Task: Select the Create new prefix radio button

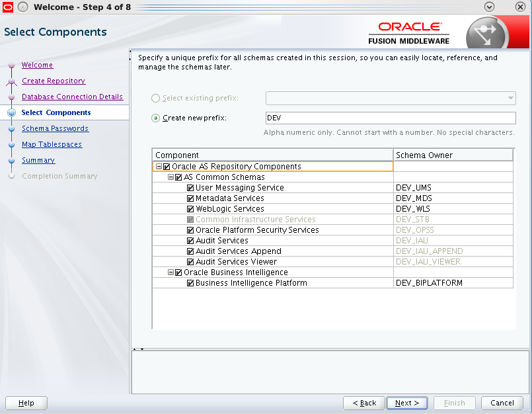Action: [155, 118]
